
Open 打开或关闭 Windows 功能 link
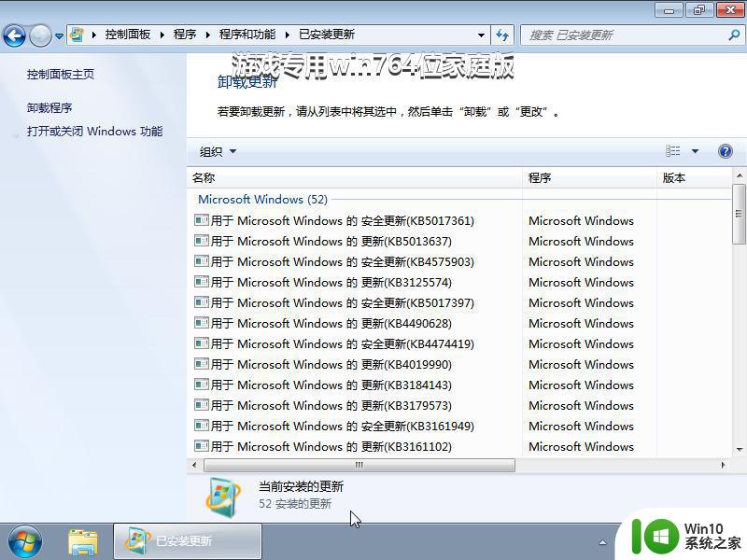coord(94,132)
